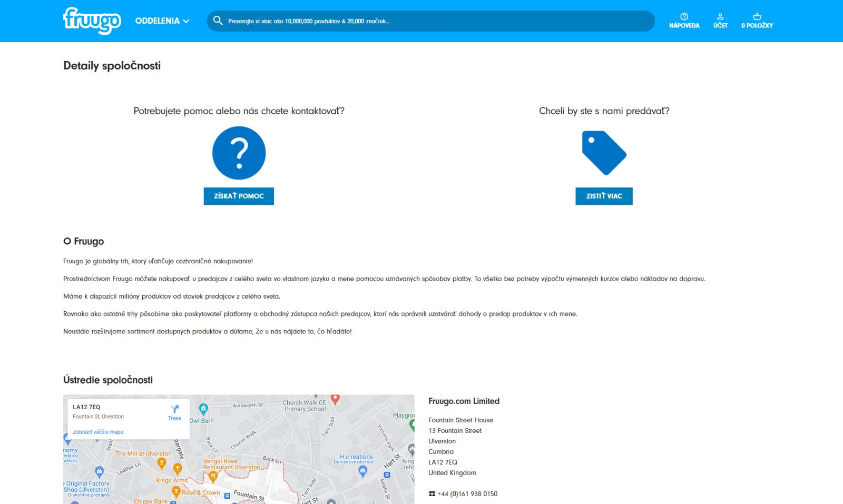Screen dimensions: 843x504
Task: Click the Owl Barn map marker
Action: [203, 409]
